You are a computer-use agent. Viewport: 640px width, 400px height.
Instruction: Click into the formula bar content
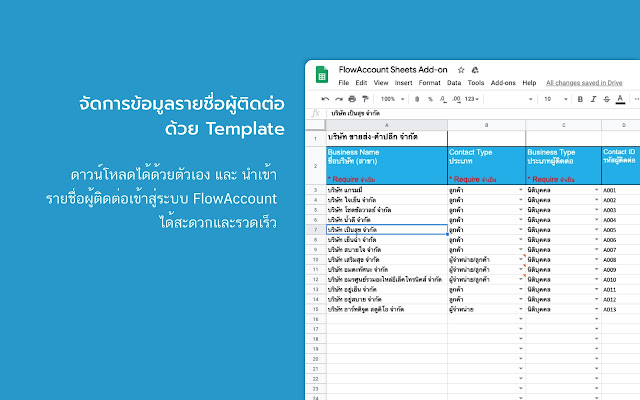[482, 113]
